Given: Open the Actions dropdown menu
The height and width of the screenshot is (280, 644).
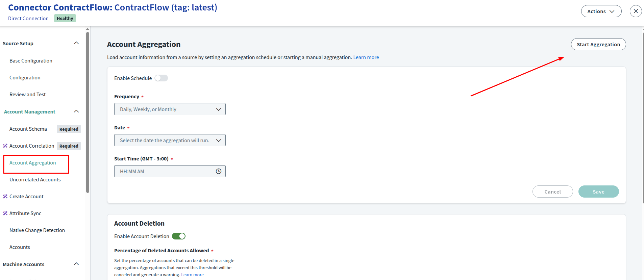Looking at the screenshot, I should (x=601, y=11).
